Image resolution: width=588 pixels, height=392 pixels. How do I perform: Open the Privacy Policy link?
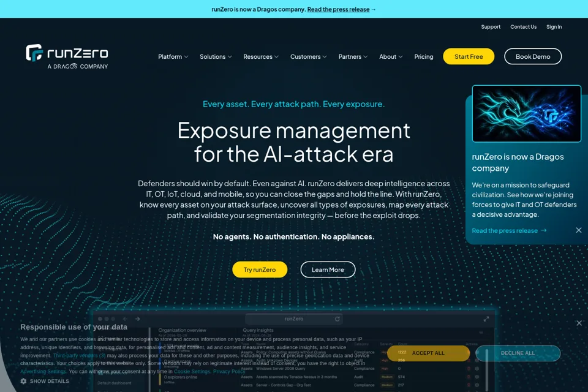(x=229, y=371)
